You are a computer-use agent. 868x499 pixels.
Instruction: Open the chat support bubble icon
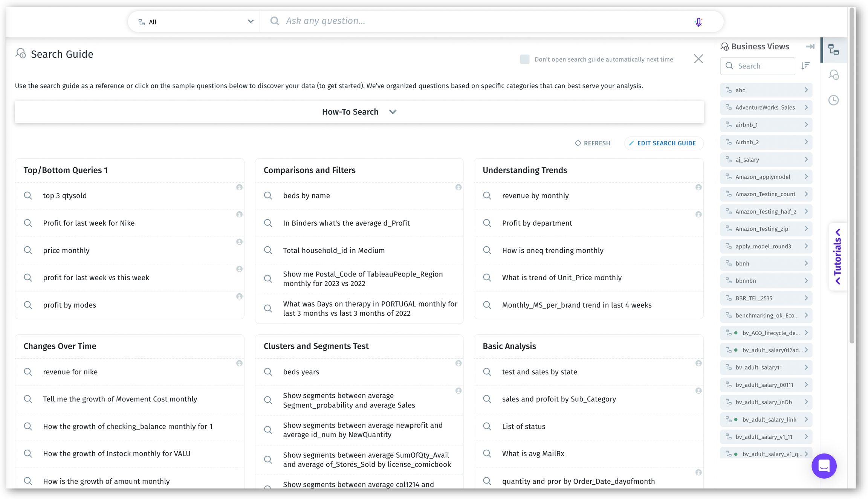[824, 466]
